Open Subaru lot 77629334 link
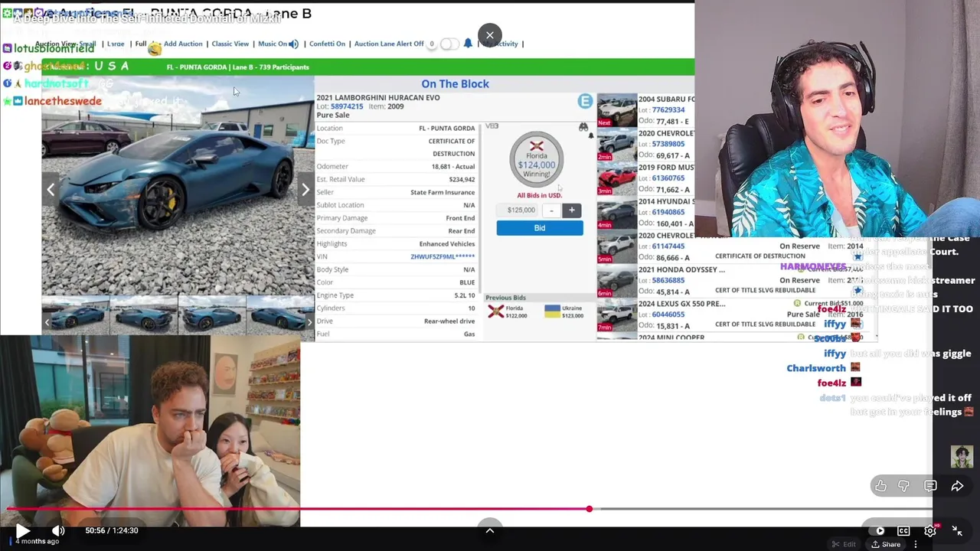980x551 pixels. pyautogui.click(x=668, y=109)
